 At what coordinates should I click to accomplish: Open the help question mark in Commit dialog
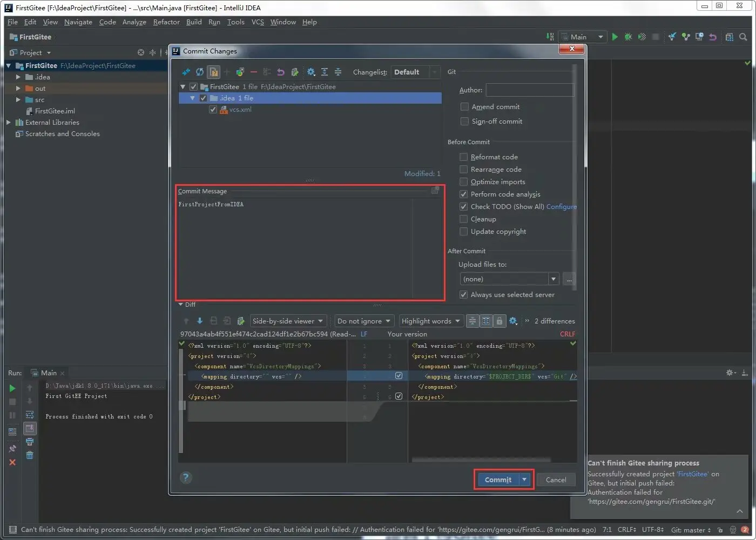click(x=186, y=477)
